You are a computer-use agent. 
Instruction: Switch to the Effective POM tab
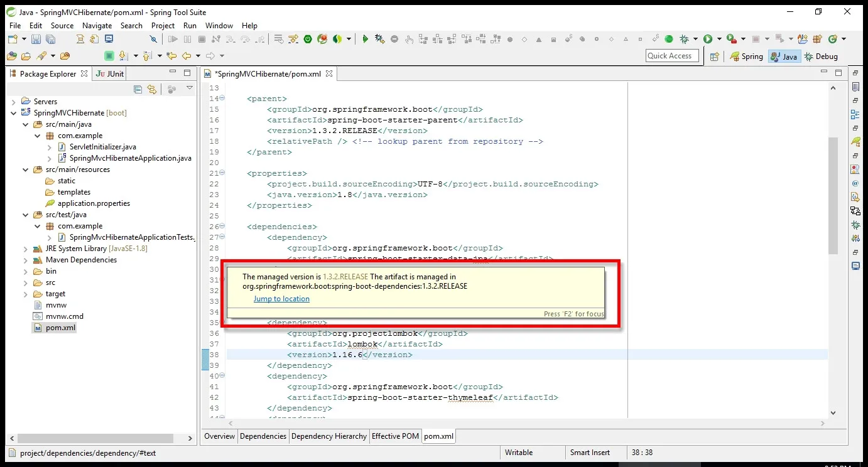click(x=395, y=436)
